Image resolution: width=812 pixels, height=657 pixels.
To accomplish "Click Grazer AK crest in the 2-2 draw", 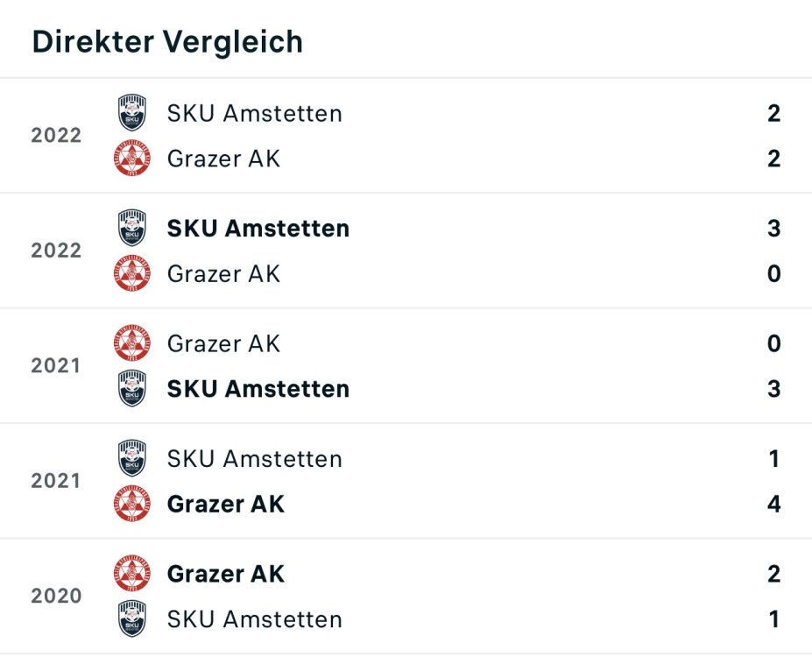I will 132,159.
